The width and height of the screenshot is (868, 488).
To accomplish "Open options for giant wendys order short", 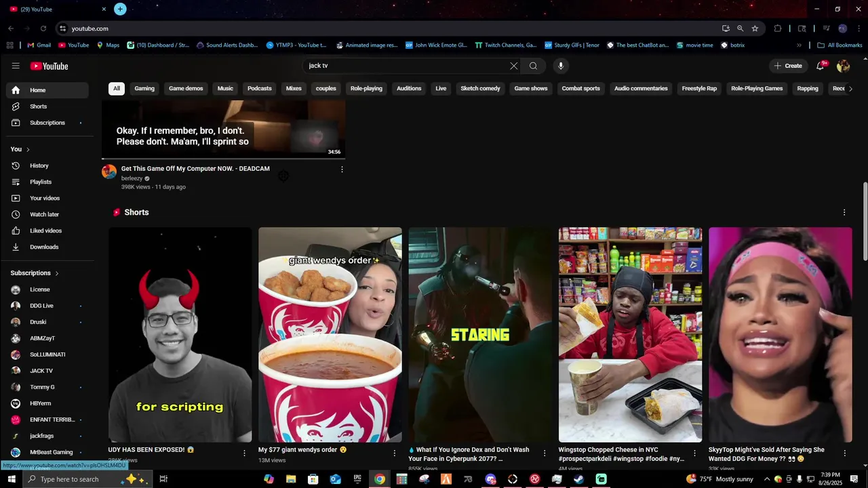I will pyautogui.click(x=395, y=453).
